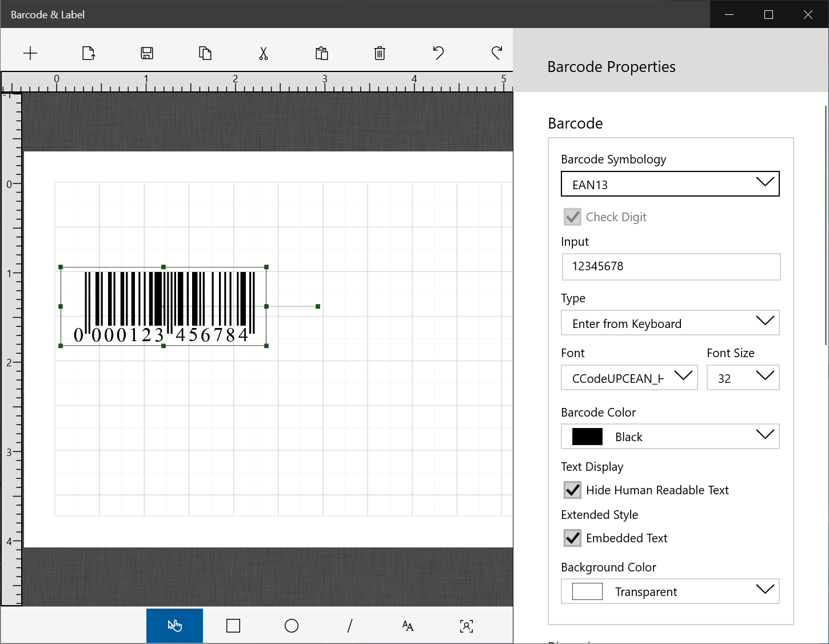Cut the selection with the scissors icon

point(264,53)
